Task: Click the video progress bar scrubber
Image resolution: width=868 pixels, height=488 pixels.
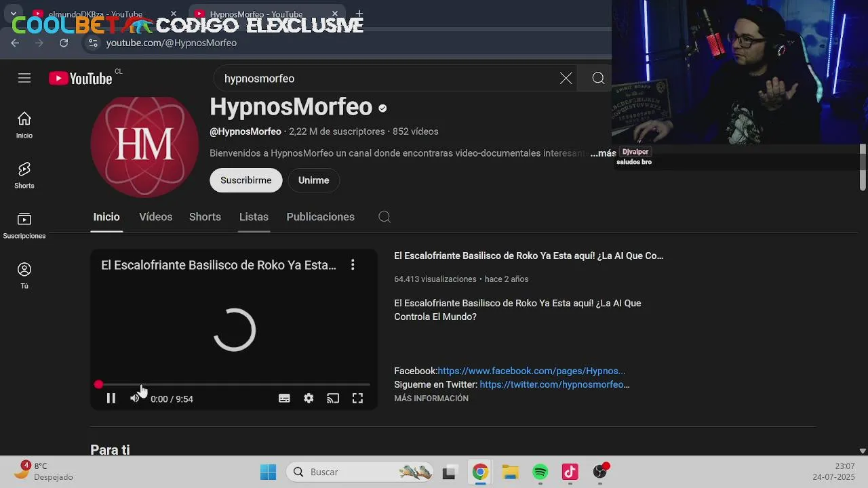Action: click(98, 384)
